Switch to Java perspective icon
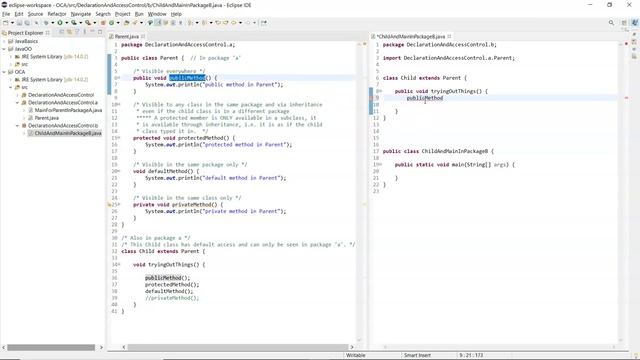Screen dimensions: 640x360 click(634, 23)
